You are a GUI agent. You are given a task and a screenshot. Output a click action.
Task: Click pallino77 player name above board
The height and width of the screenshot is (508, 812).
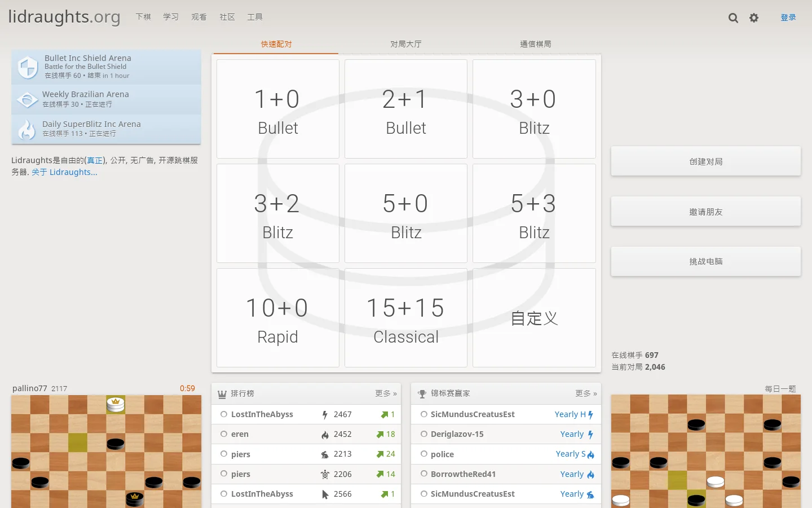click(30, 388)
